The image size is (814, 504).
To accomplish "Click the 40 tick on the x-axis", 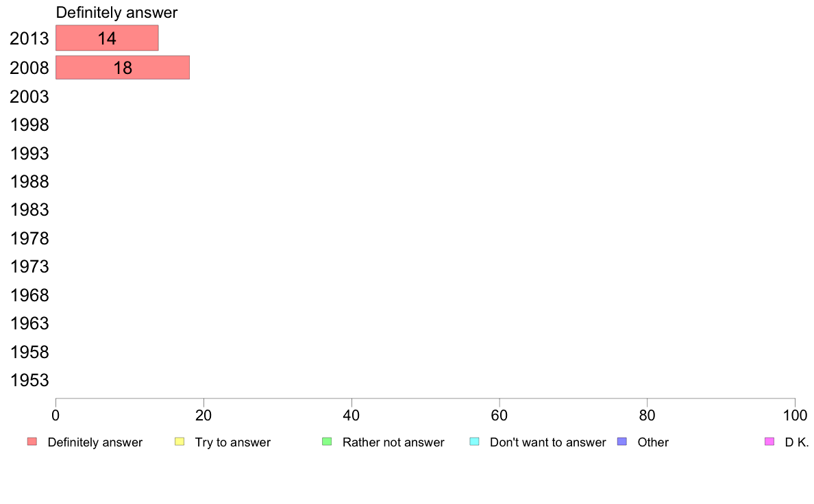I will click(351, 415).
